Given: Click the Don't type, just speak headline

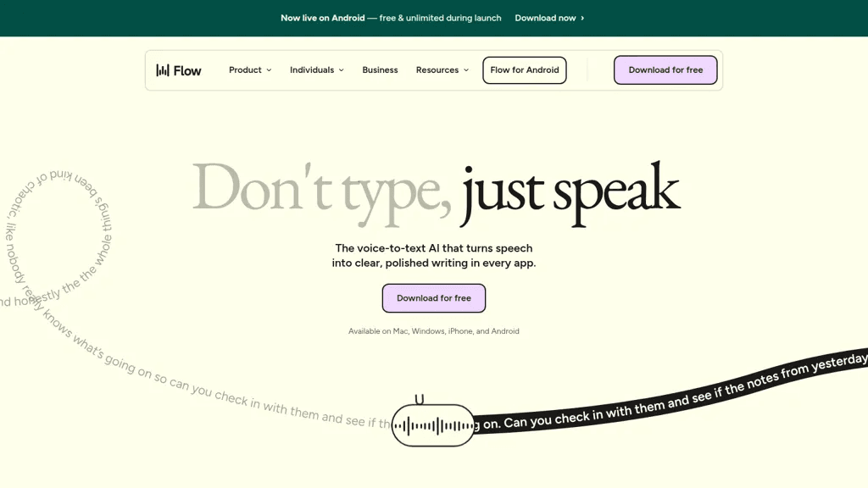Looking at the screenshot, I should (x=437, y=192).
